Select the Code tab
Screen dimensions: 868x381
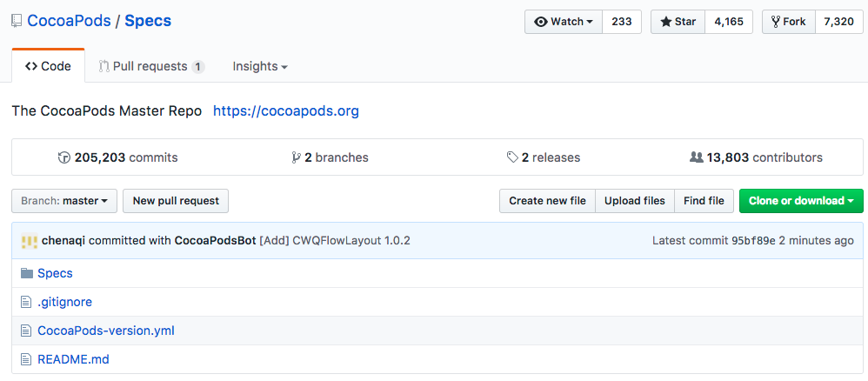[48, 67]
